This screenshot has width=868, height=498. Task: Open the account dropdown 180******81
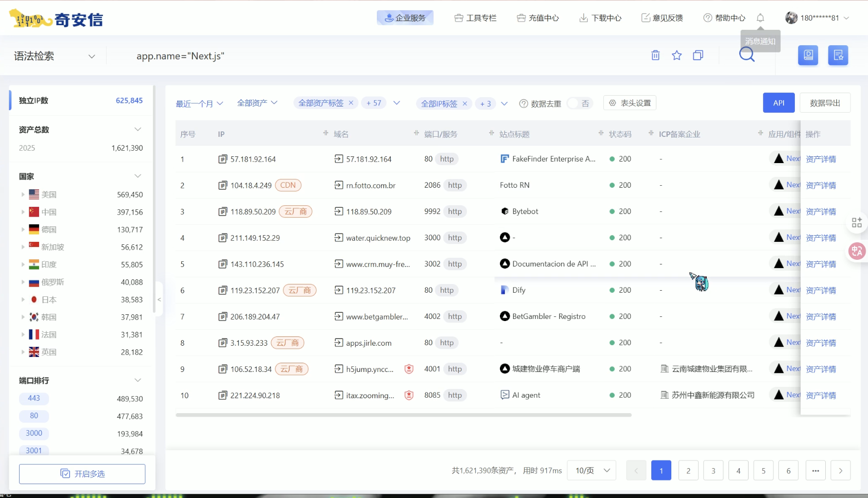(817, 18)
